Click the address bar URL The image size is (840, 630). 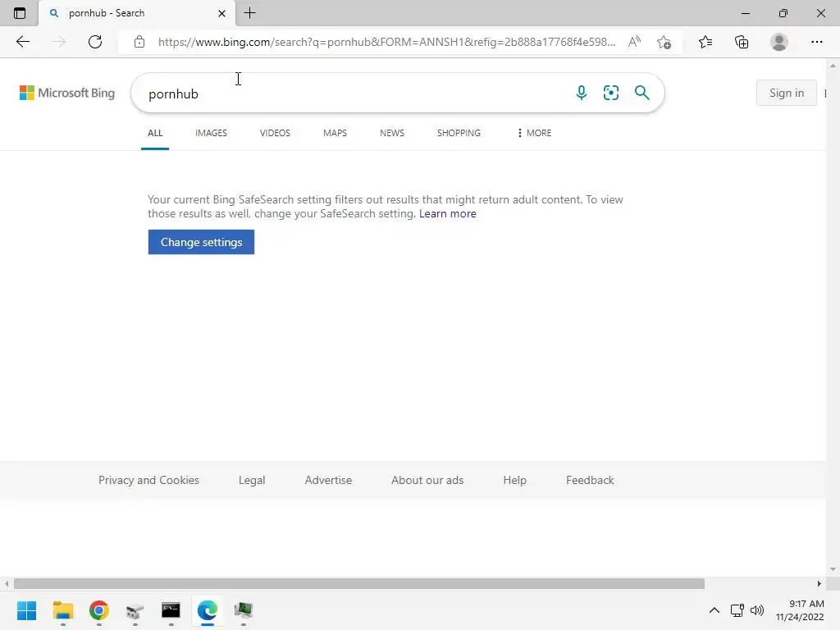pos(386,42)
